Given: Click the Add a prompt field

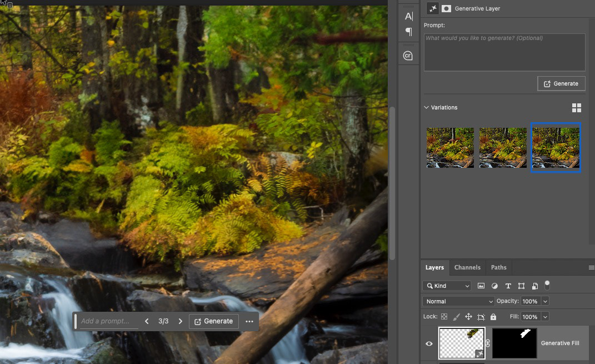Looking at the screenshot, I should coord(109,321).
